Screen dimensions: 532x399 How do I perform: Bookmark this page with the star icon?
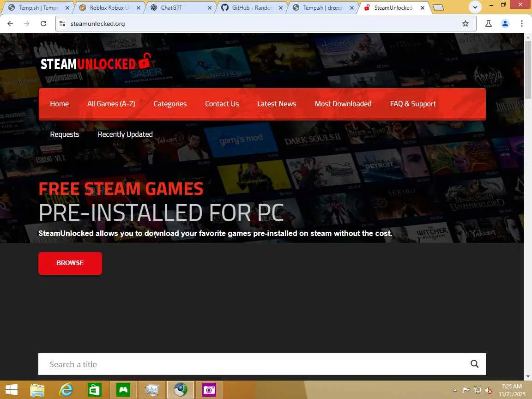pos(465,24)
